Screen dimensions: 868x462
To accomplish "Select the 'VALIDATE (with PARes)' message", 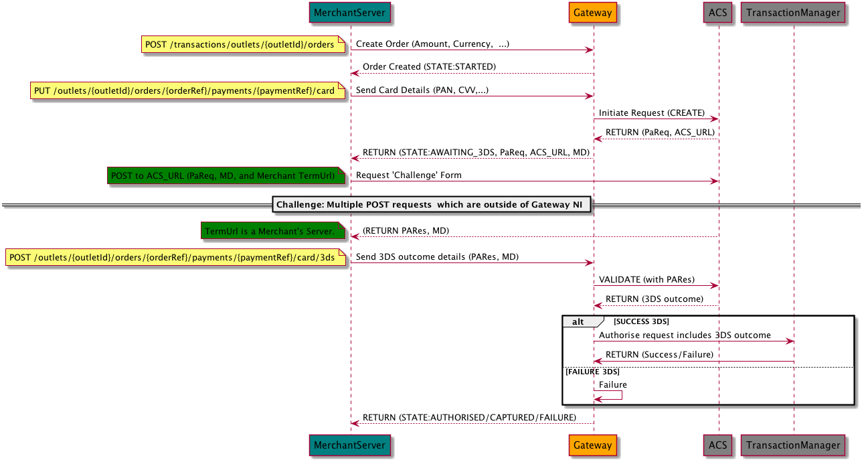I will (646, 280).
